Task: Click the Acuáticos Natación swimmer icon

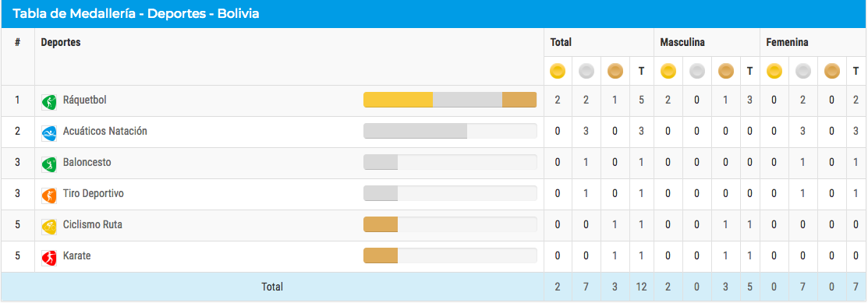Action: [49, 132]
